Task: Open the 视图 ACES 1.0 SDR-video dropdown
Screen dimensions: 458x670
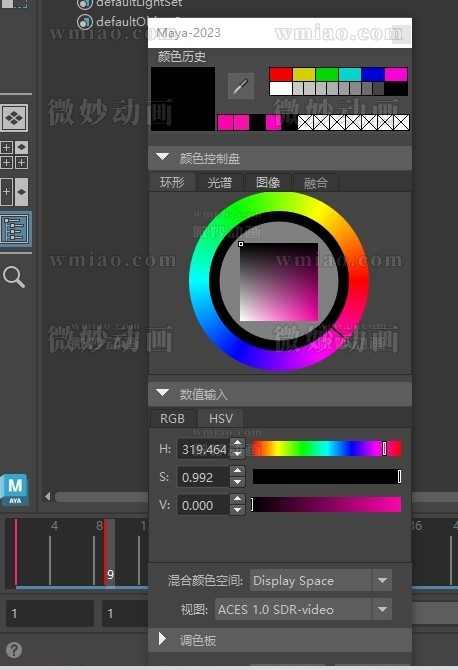Action: coord(303,609)
